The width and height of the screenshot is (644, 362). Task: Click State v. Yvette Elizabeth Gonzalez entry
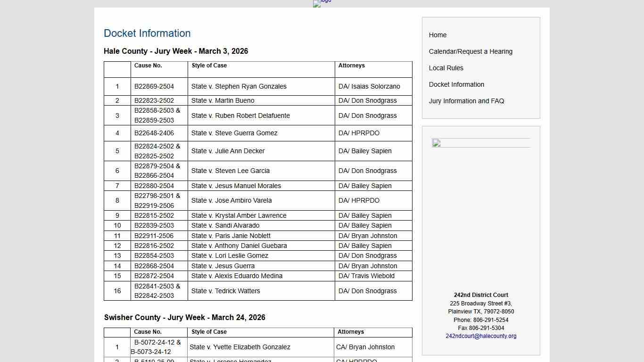point(239,347)
